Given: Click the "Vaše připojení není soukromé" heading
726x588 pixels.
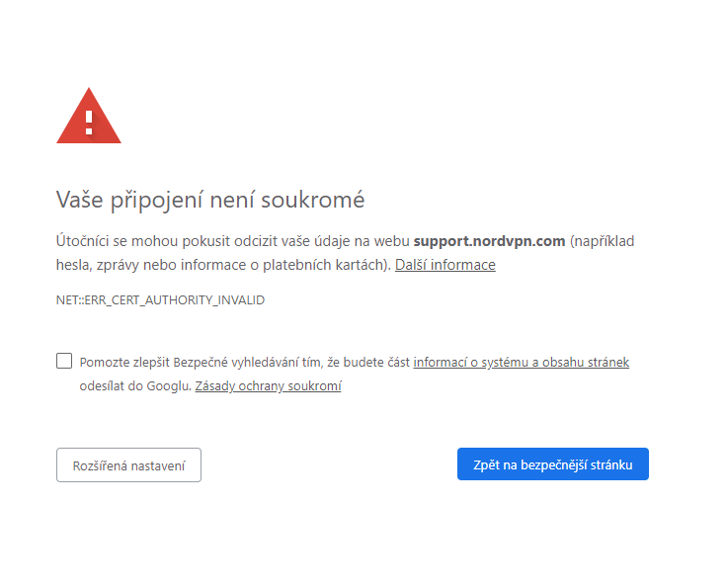Looking at the screenshot, I should pyautogui.click(x=210, y=200).
